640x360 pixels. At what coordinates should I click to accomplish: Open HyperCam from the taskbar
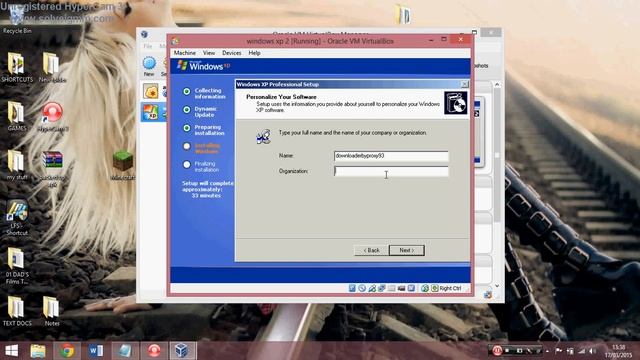pyautogui.click(x=154, y=351)
